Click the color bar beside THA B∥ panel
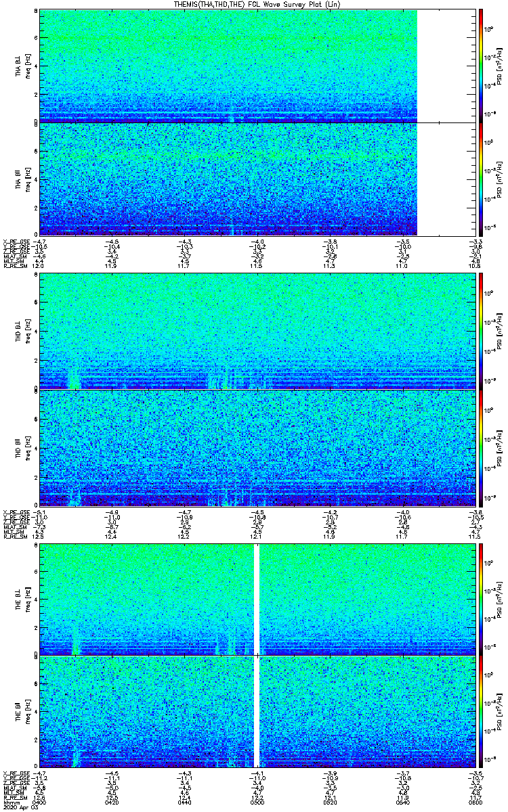Screen dimensions: 508x812 click(x=480, y=179)
